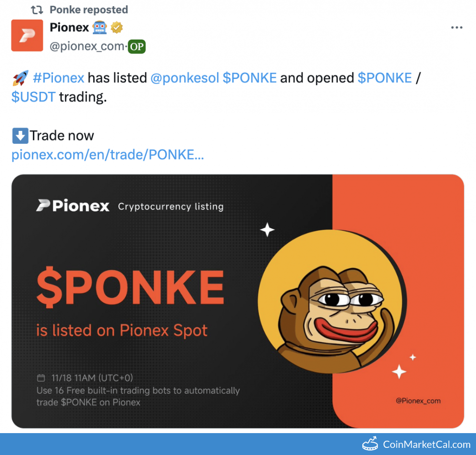Click the @pionex_com handle
This screenshot has height=455, width=476.
87,47
